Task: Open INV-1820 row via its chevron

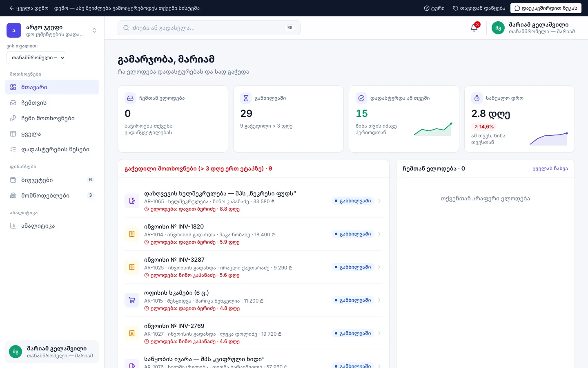Action: click(379, 234)
